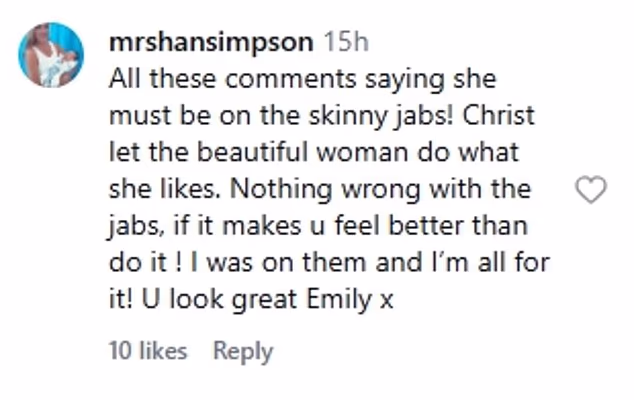
Task: Tap the heart outline beside the comment
Action: 592,188
